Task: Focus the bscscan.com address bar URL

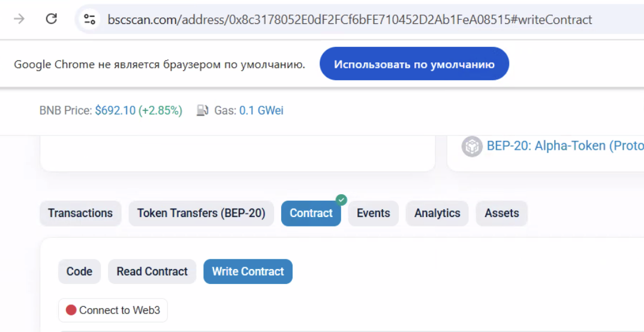Action: point(350,19)
